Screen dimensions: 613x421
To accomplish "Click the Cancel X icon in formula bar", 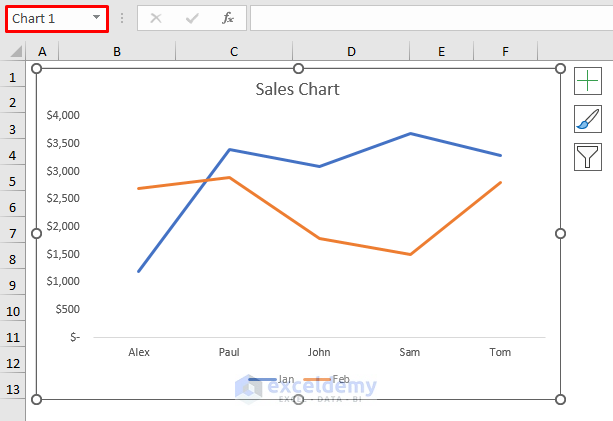I will coord(156,18).
